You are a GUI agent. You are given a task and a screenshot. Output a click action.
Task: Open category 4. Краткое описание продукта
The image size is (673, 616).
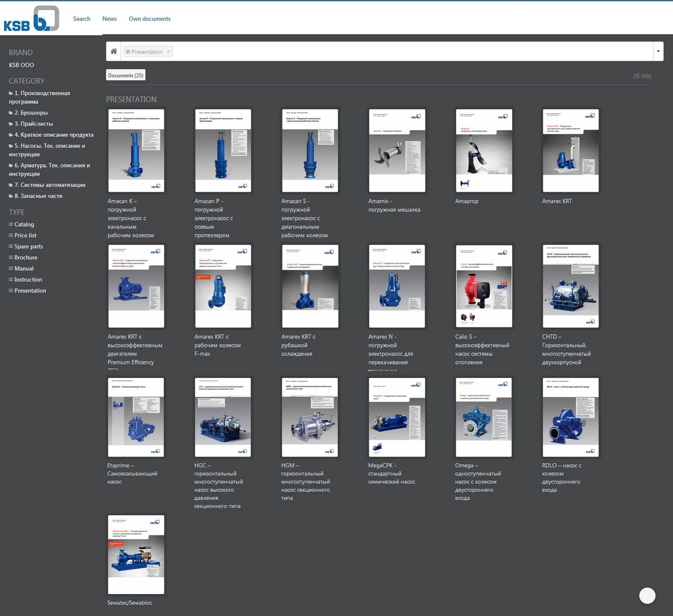pos(51,135)
